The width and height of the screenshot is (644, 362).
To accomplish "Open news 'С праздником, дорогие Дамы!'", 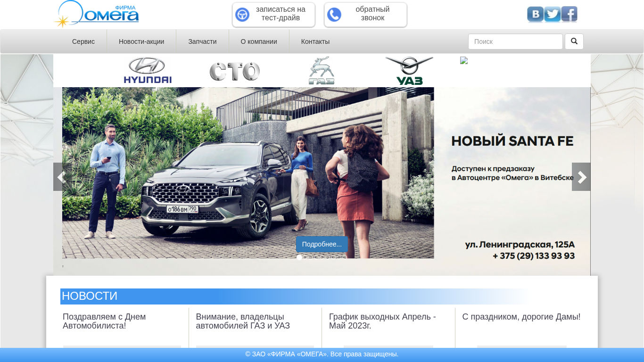I will 521,317.
